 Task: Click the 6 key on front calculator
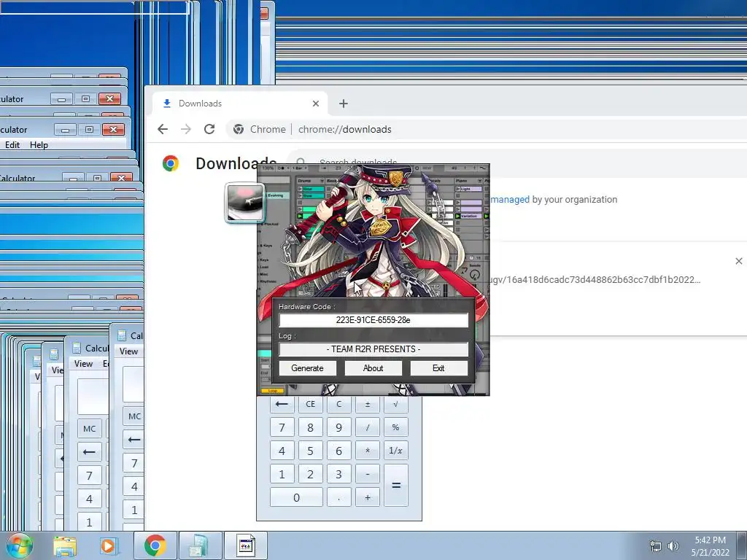point(338,451)
